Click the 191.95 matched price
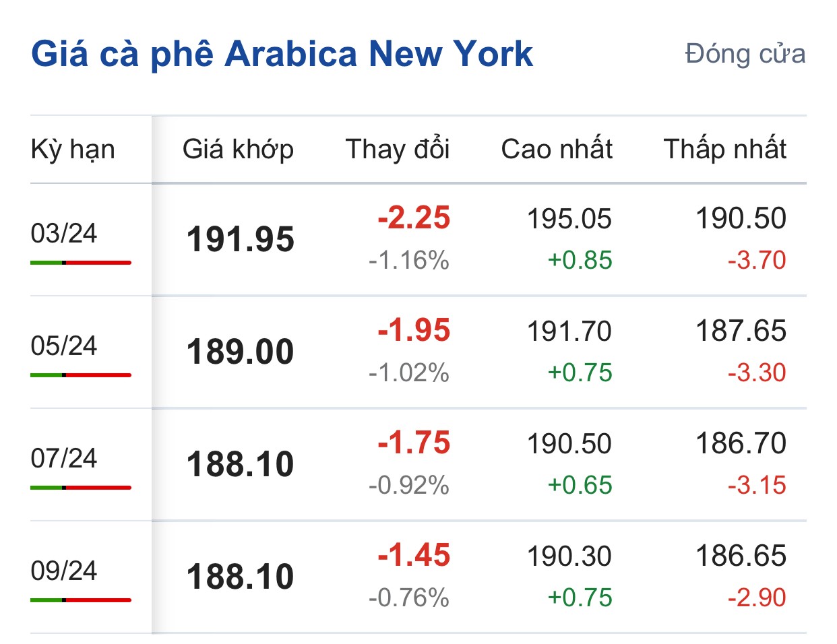Image resolution: width=837 pixels, height=644 pixels. coord(241,240)
